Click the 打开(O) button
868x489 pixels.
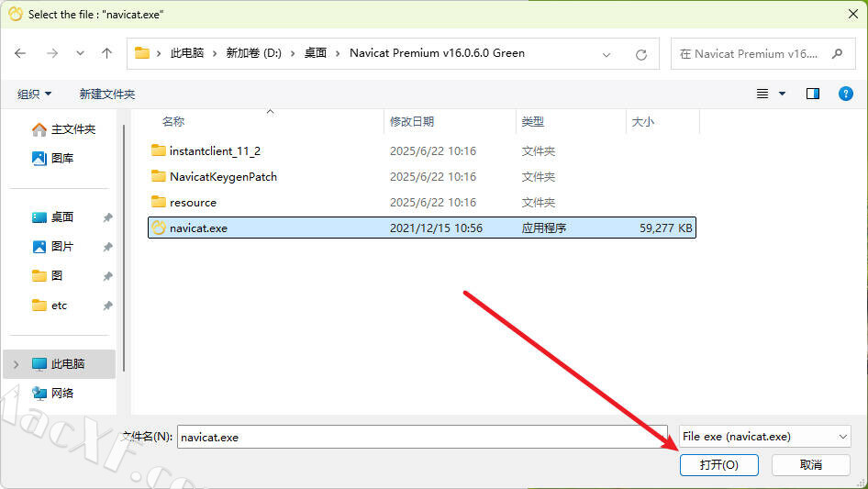(x=719, y=464)
